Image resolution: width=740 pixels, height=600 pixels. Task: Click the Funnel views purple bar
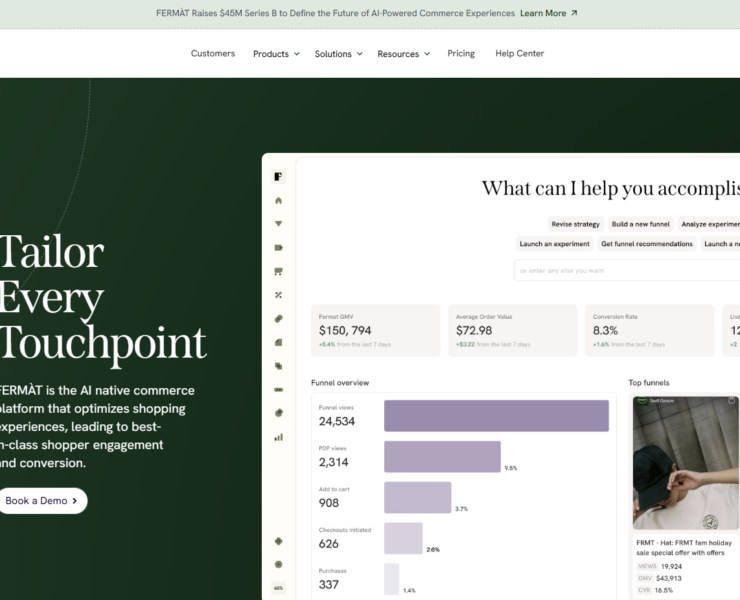click(496, 416)
